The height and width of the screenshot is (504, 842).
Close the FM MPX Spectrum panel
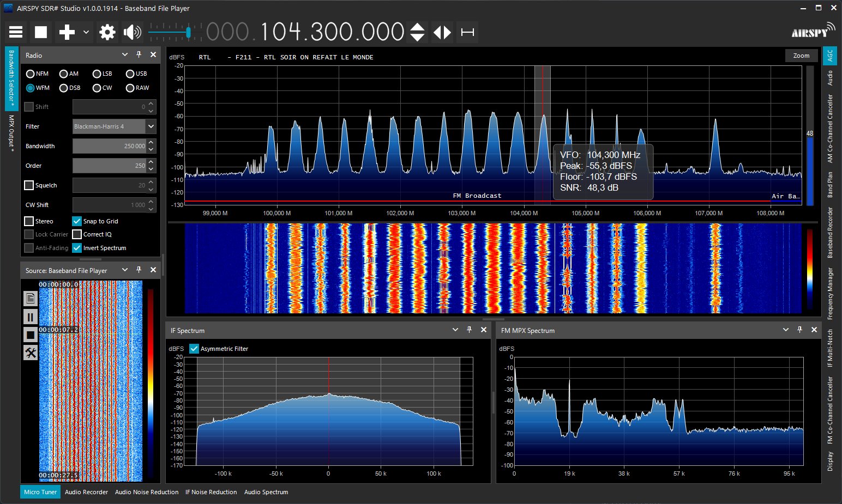tap(814, 330)
